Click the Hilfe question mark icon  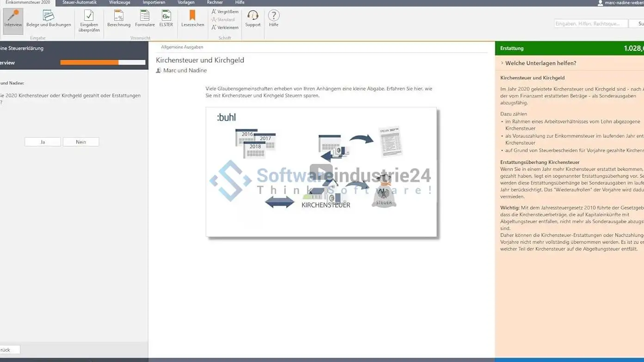click(274, 19)
